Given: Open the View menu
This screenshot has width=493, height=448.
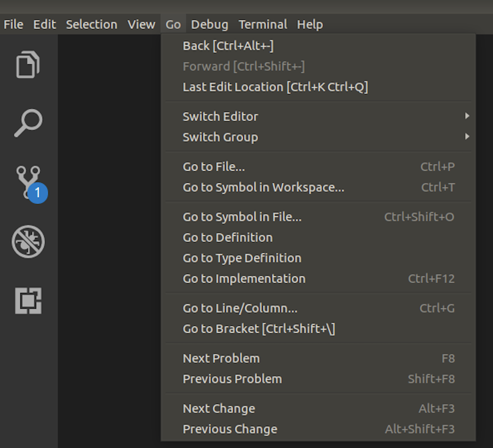Looking at the screenshot, I should [x=141, y=24].
